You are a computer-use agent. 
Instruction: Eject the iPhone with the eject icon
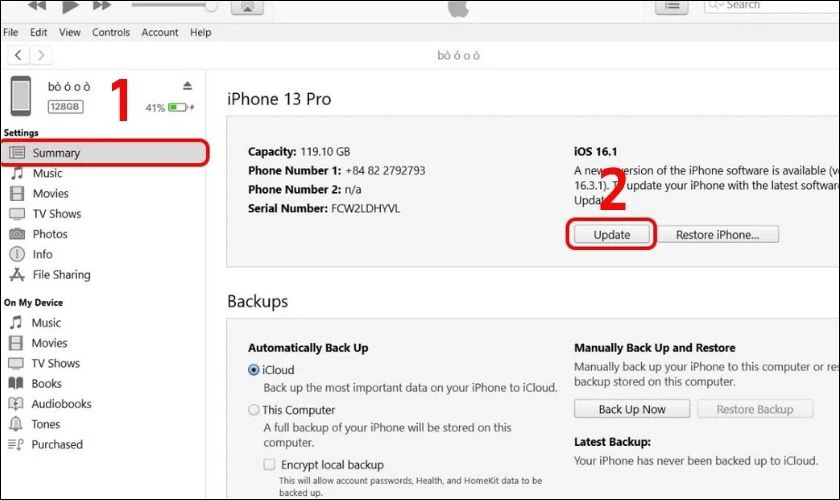[187, 86]
